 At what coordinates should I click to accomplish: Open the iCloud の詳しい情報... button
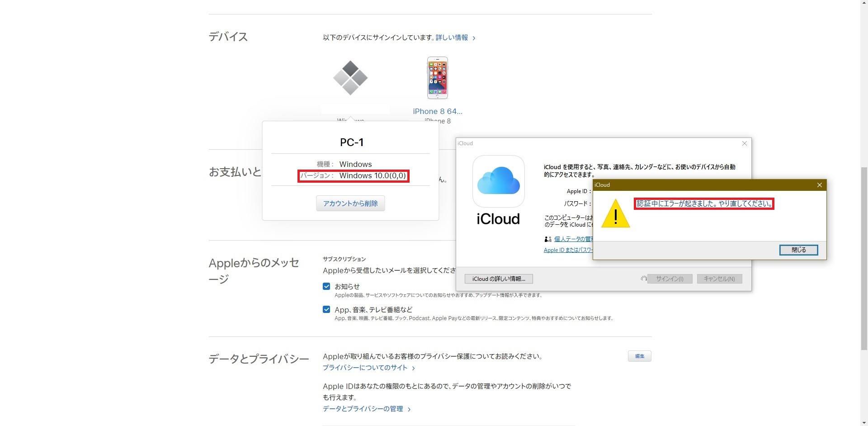pyautogui.click(x=499, y=279)
